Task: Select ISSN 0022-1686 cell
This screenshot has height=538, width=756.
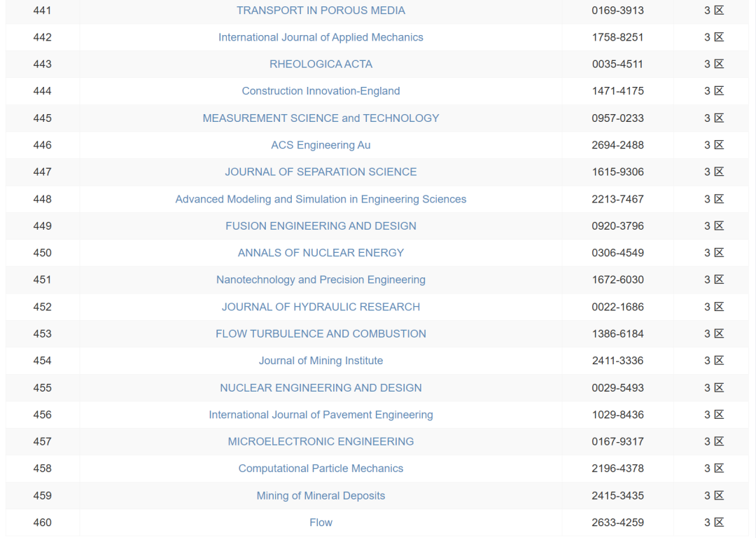Action: (x=617, y=307)
